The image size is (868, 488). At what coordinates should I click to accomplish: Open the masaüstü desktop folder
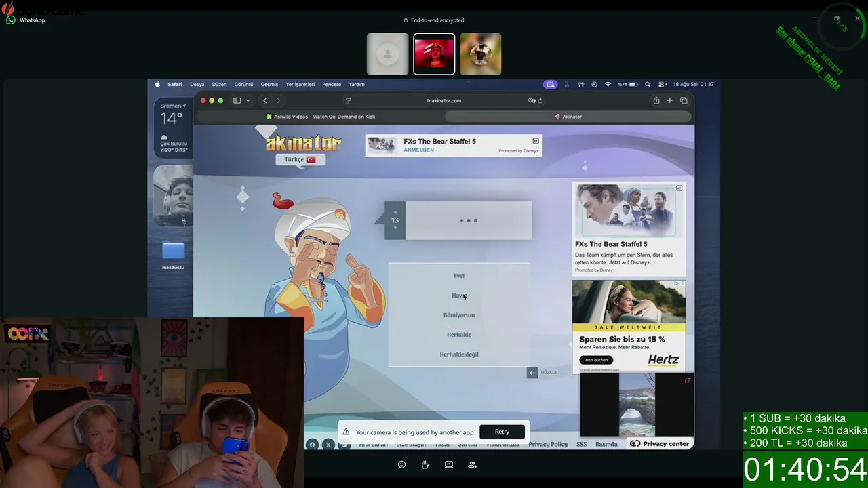pyautogui.click(x=173, y=256)
